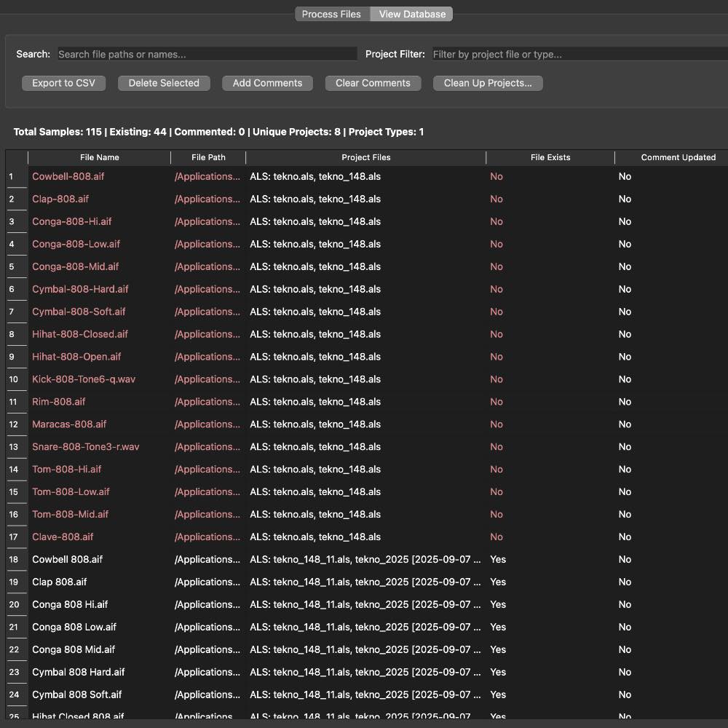Click File Exists 'Yes' for Conga 808 Mid.aif

pos(498,649)
